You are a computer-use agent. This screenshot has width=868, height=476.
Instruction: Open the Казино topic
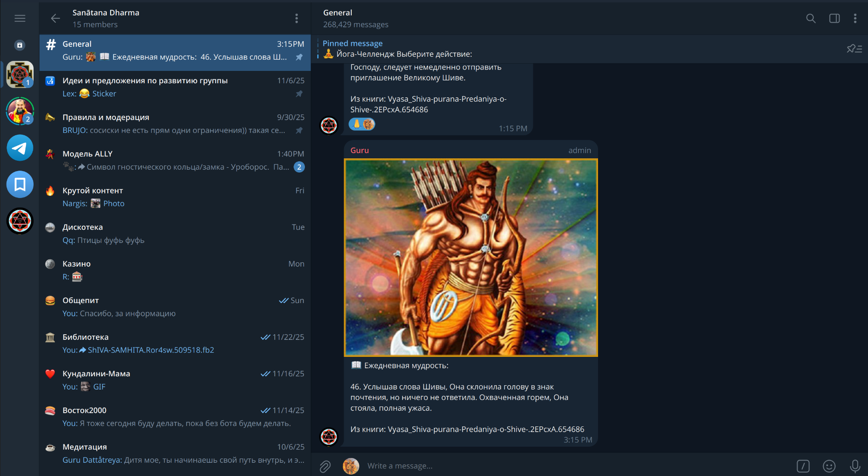175,270
